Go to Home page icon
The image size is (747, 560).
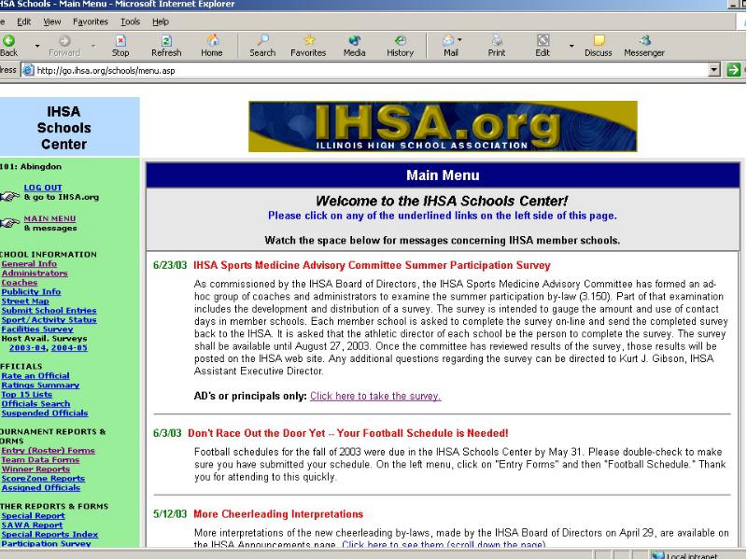(213, 40)
